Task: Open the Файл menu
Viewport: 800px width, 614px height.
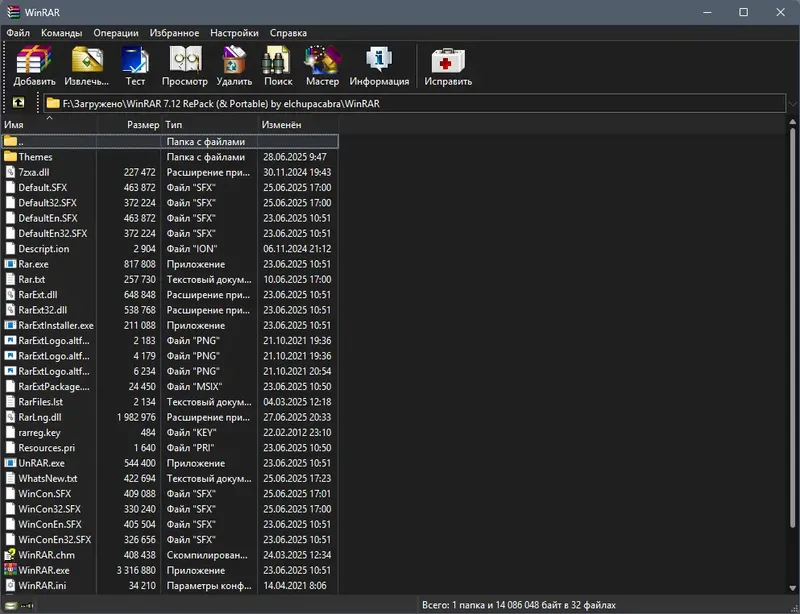Action: 18,33
